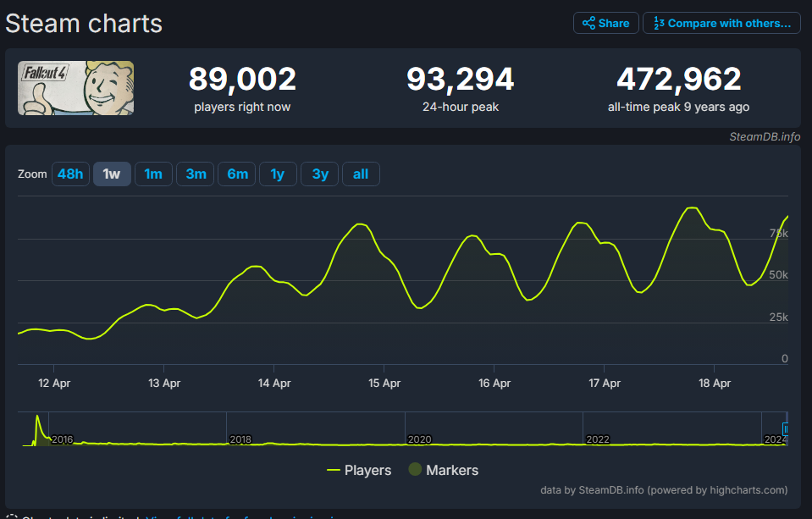Viewport: 812px width, 519px height.
Task: Open the Compare with others option
Action: click(x=721, y=23)
